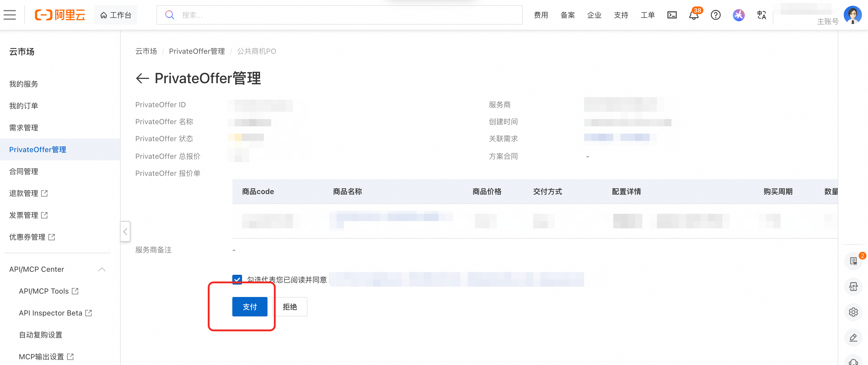This screenshot has height=365, width=868.
Task: Open settings gear in right sidebar
Action: click(853, 312)
